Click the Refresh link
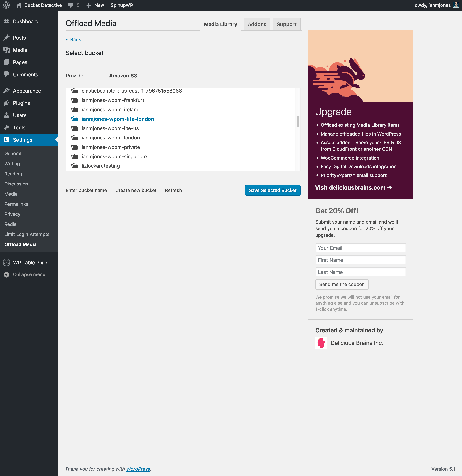462x476 pixels. pos(173,190)
